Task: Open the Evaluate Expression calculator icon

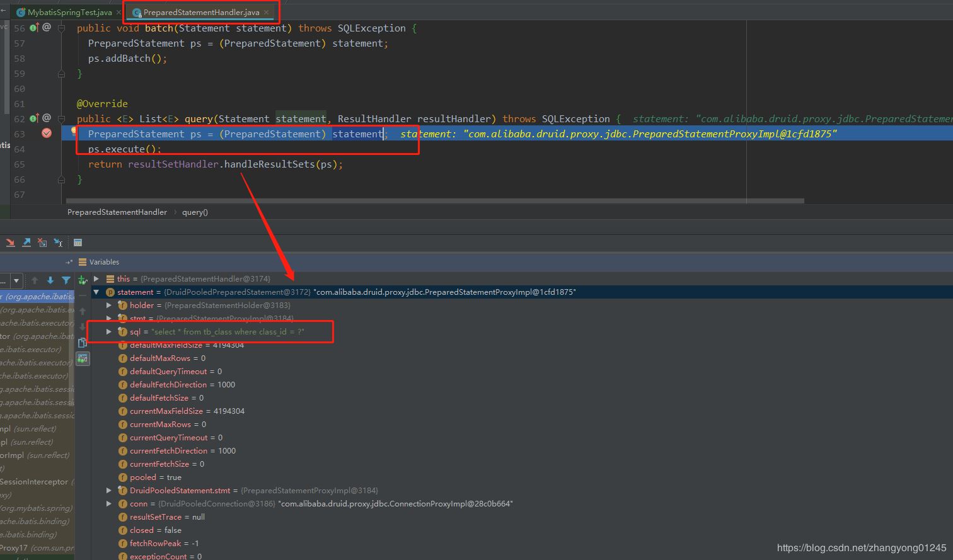Action: [x=78, y=243]
